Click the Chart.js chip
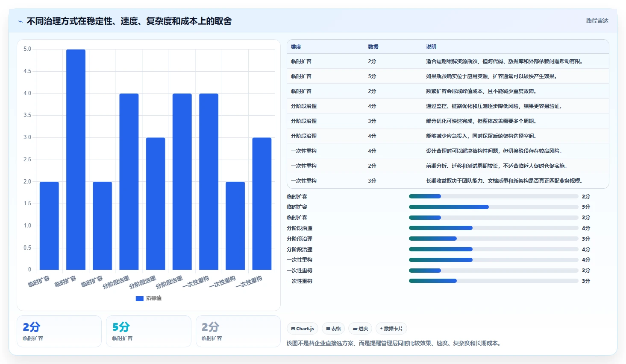Screen dimensions: 626x364 click(x=303, y=329)
